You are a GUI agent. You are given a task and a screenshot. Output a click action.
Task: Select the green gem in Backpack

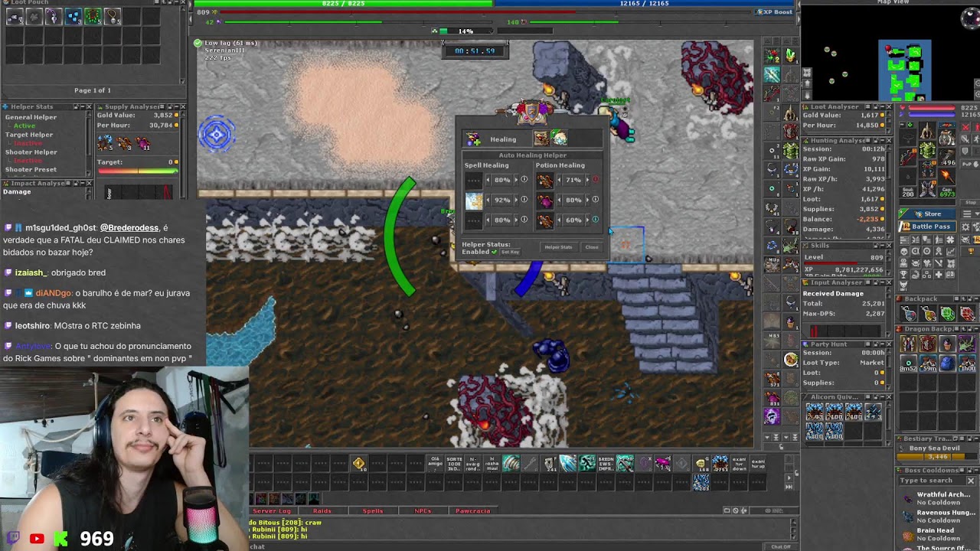pos(948,314)
